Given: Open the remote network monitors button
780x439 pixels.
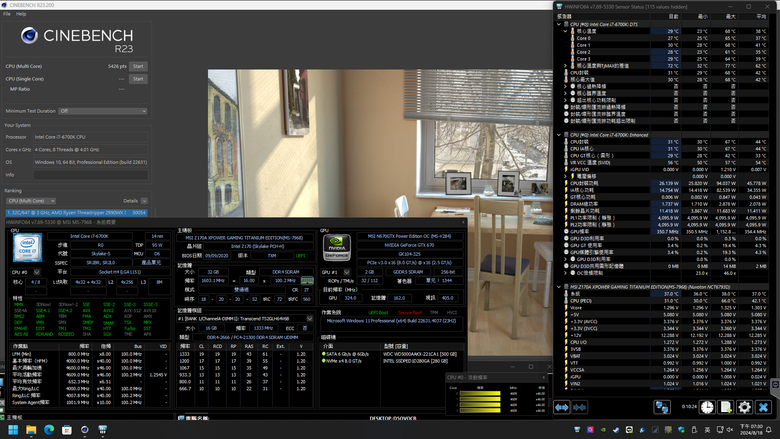Looking at the screenshot, I should point(662,407).
